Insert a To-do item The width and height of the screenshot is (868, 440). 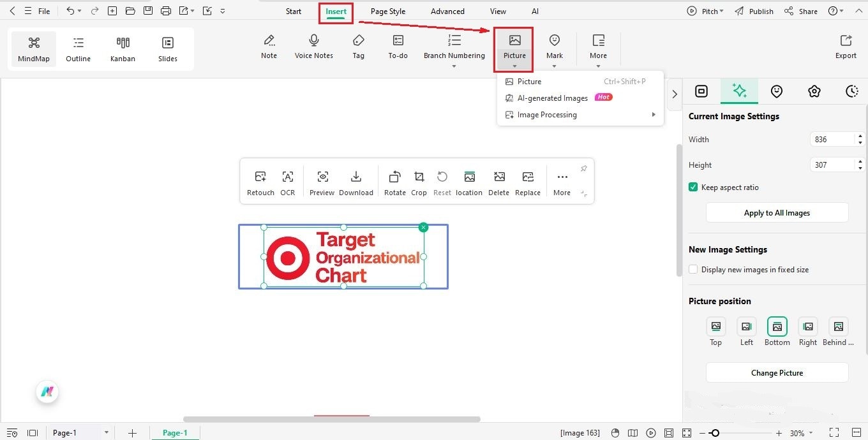click(398, 47)
